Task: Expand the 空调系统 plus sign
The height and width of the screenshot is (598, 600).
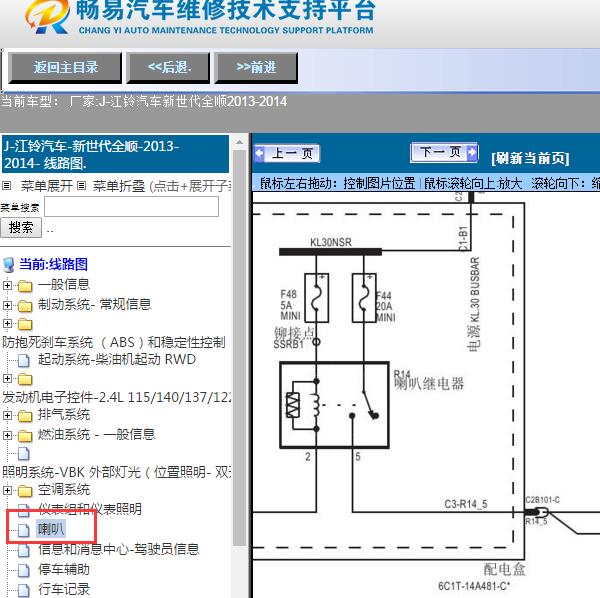Action: [7, 490]
